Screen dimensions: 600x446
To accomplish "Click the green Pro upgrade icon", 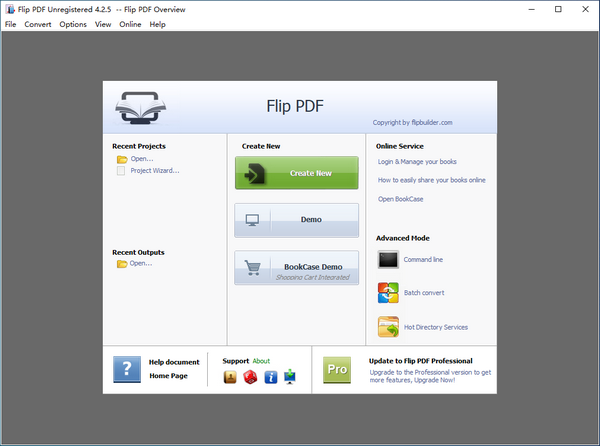I will 337,368.
